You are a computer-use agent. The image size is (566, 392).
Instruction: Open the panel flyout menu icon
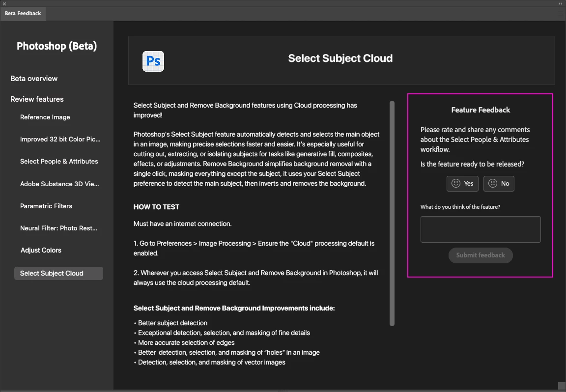[560, 13]
